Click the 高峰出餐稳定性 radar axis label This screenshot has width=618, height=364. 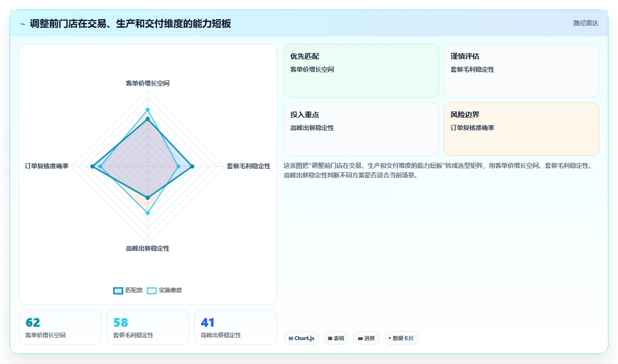tap(147, 249)
